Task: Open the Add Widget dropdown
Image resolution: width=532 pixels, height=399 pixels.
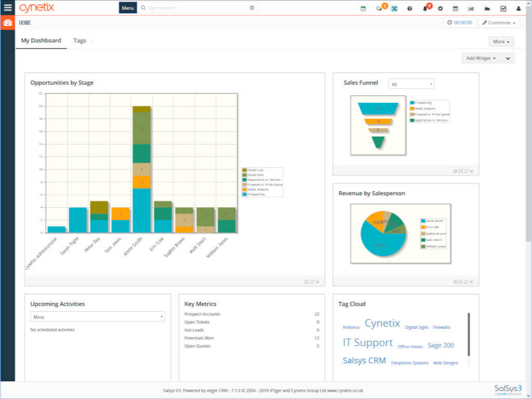Action: (481, 58)
